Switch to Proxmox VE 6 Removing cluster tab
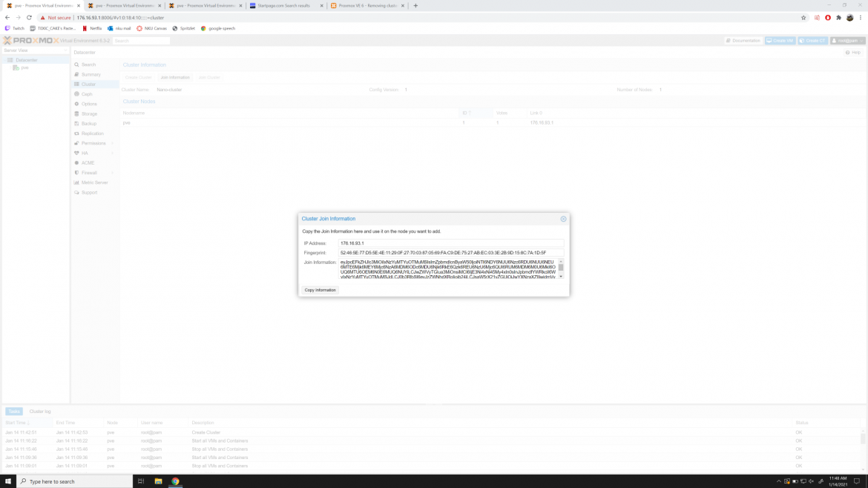The height and width of the screenshot is (488, 868). [x=367, y=5]
